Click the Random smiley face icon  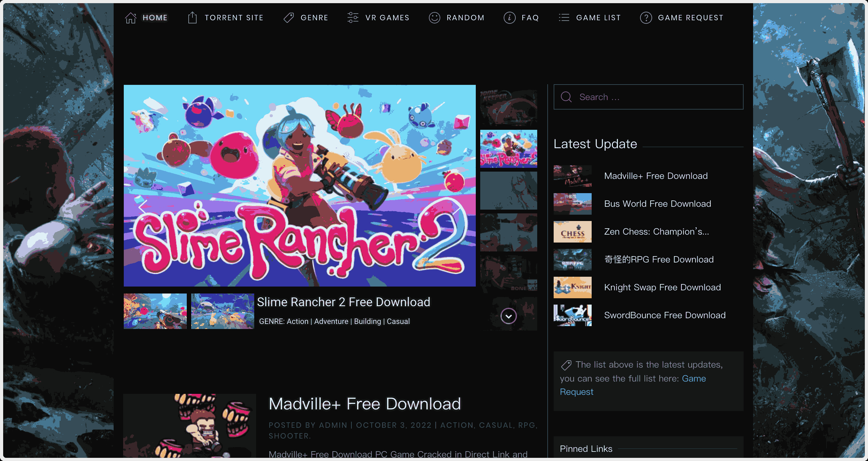click(x=434, y=17)
